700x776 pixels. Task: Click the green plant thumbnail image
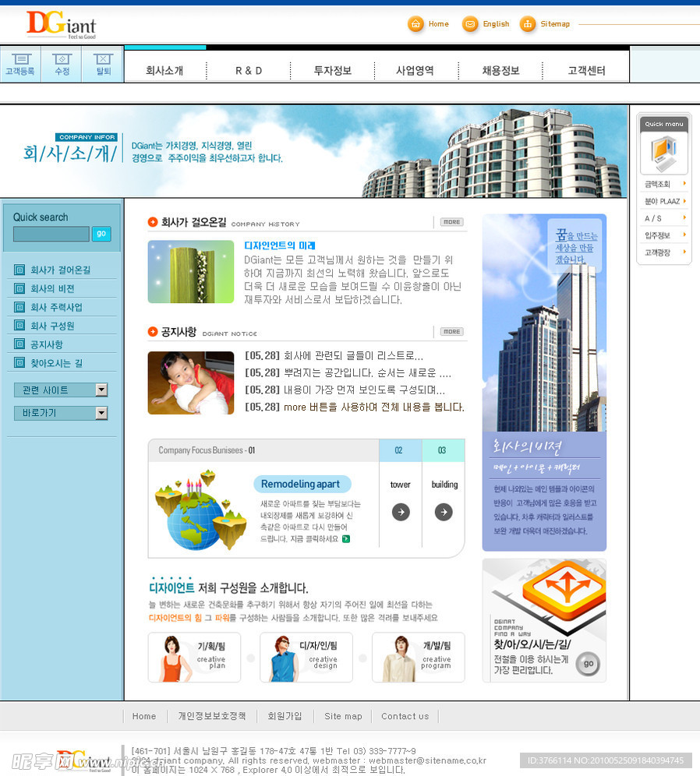coord(191,272)
